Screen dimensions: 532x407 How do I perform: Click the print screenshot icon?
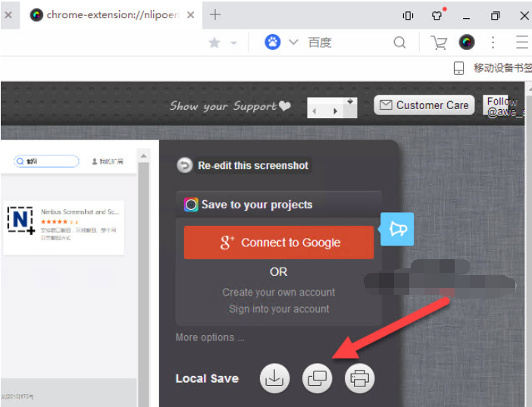point(360,378)
